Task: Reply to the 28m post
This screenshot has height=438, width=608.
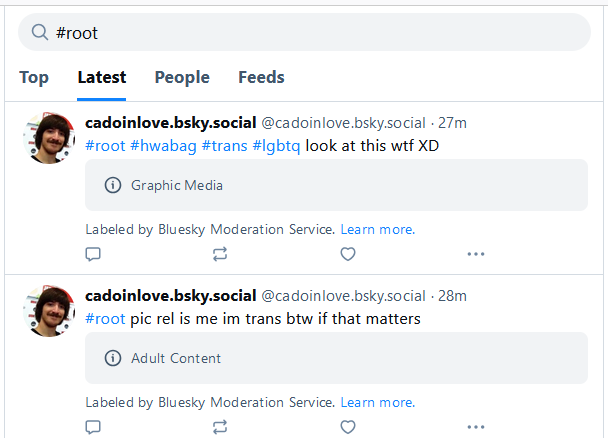Action: point(93,427)
